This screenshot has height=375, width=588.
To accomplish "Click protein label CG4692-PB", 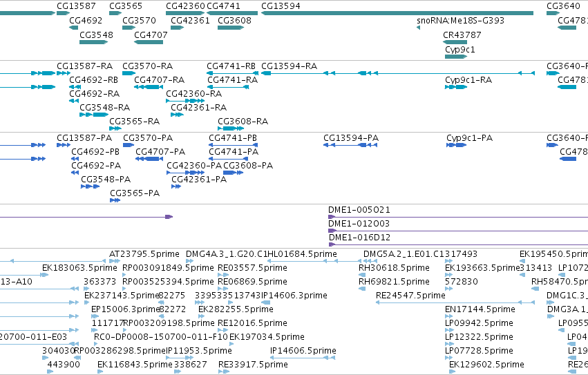I will click(95, 152).
